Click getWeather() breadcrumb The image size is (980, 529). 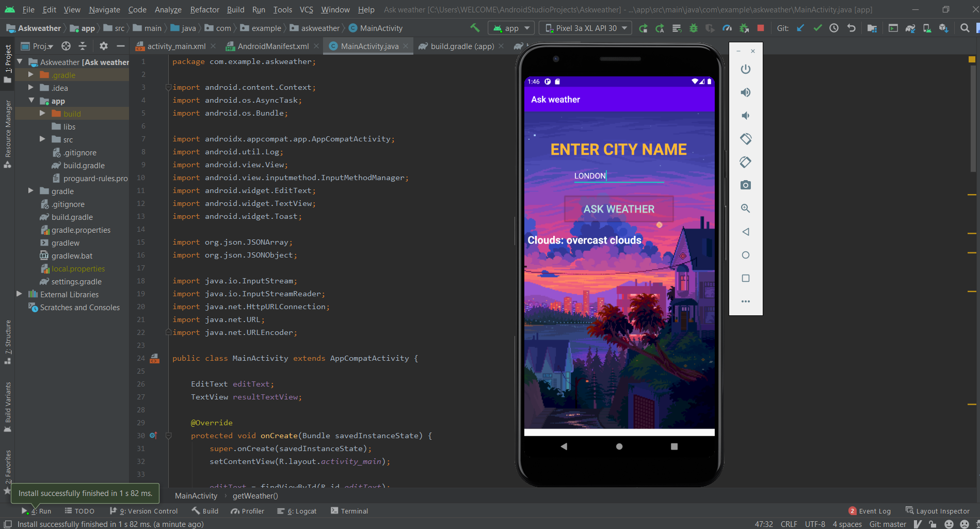[x=255, y=495]
